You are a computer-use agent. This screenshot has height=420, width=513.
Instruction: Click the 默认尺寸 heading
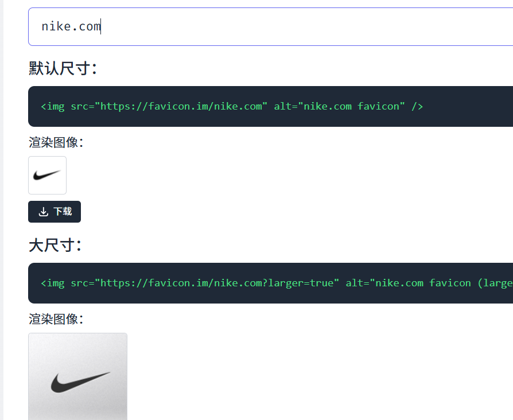63,68
